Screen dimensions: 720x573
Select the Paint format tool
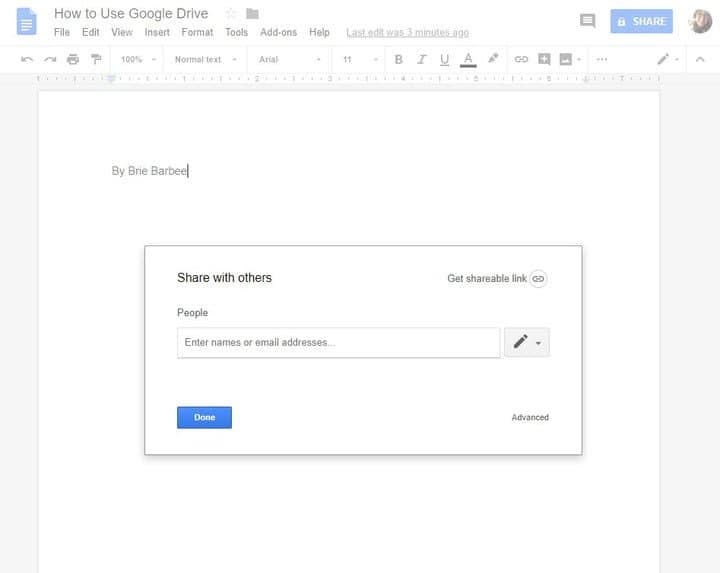coord(96,59)
